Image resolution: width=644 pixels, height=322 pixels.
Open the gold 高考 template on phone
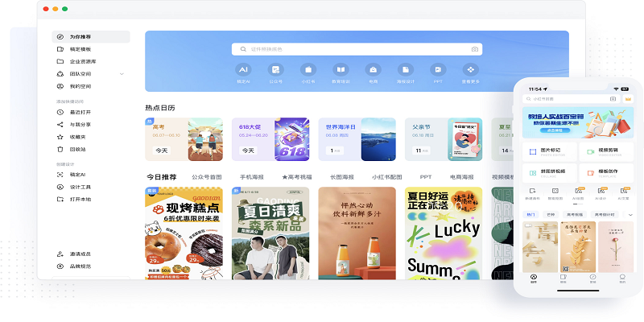[x=540, y=247]
